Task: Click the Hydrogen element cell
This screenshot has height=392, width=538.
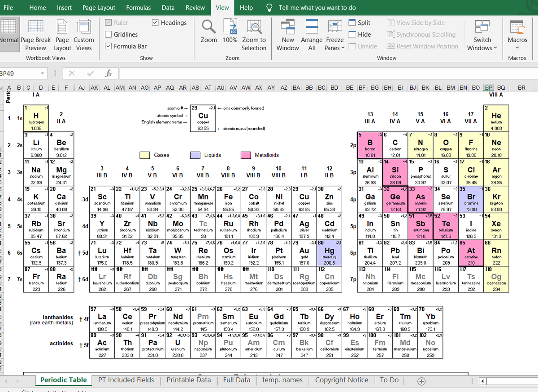Action: click(36, 118)
